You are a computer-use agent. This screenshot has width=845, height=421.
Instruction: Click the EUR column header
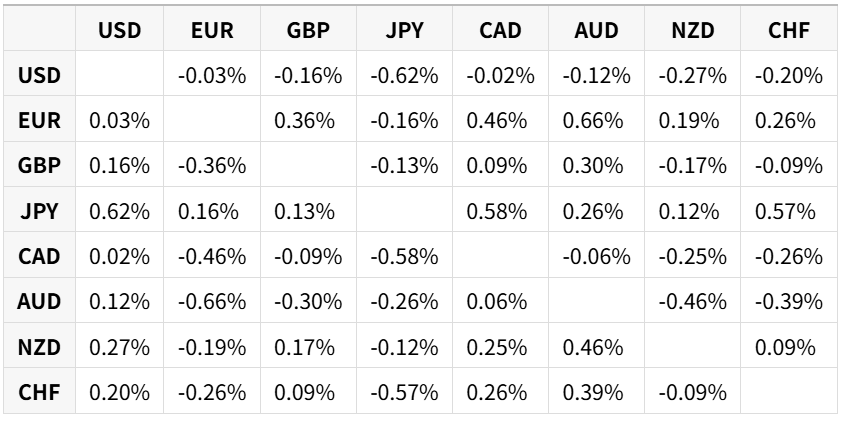click(212, 29)
